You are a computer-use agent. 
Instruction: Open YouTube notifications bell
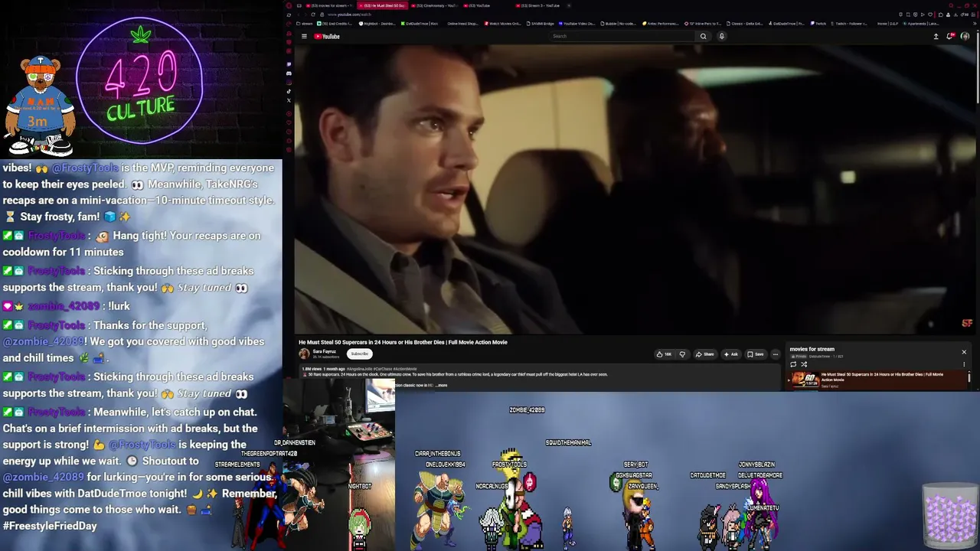950,36
